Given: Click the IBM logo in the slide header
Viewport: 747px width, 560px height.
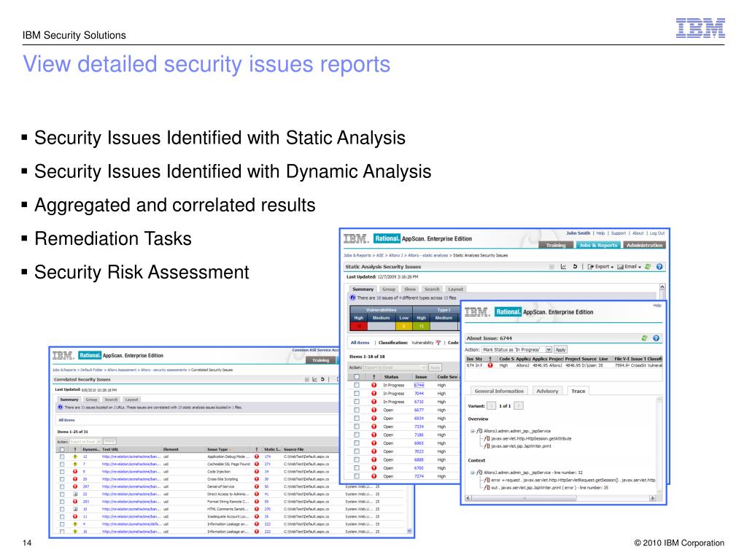Looking at the screenshot, I should pos(700,28).
